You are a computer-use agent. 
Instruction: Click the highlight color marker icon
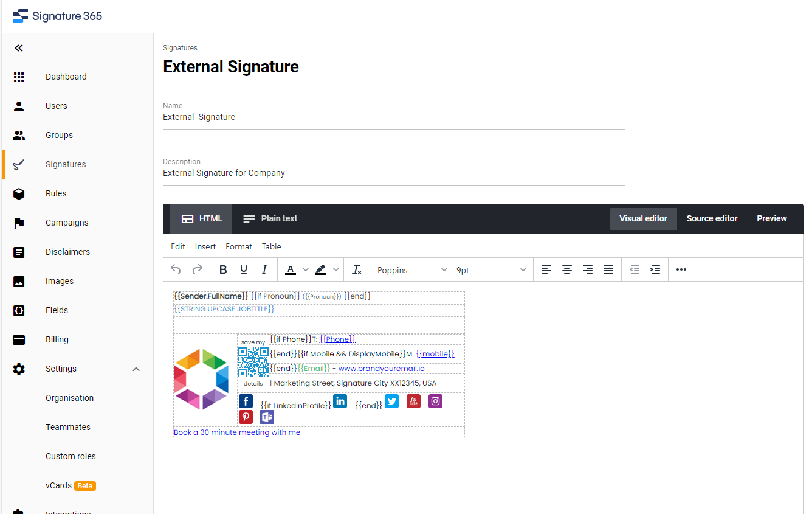click(321, 269)
